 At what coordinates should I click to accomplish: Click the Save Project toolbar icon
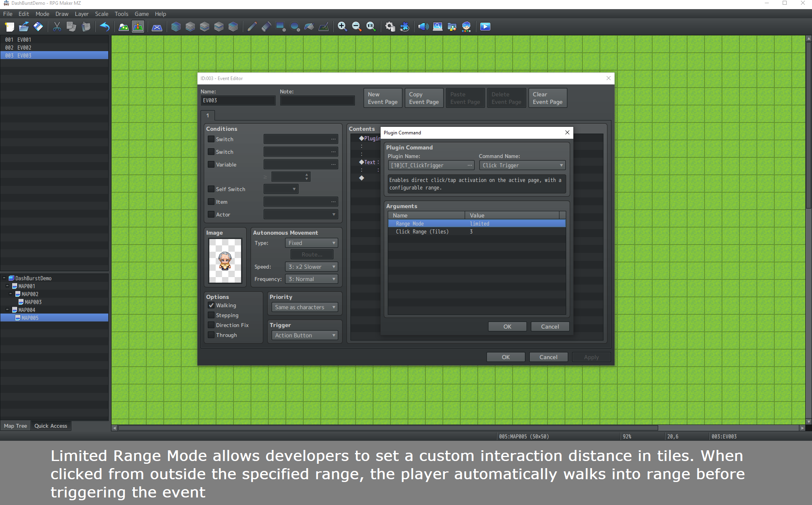click(x=38, y=27)
